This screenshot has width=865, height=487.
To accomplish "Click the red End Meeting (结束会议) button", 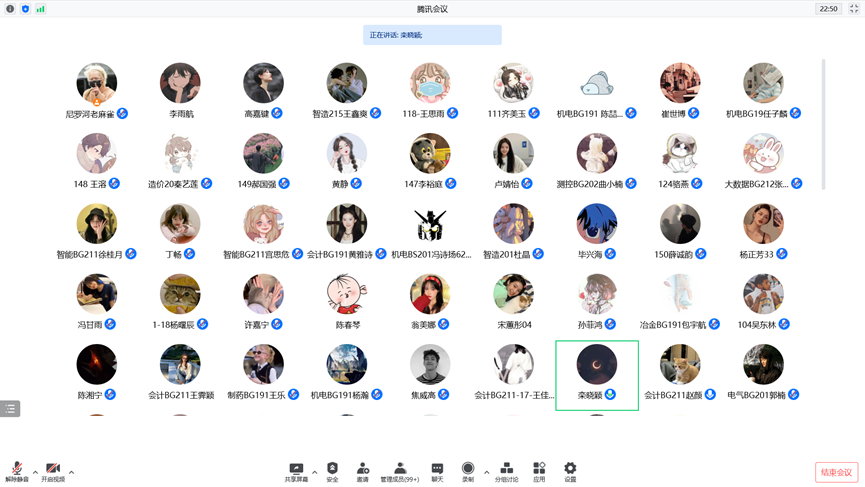I will [x=836, y=472].
